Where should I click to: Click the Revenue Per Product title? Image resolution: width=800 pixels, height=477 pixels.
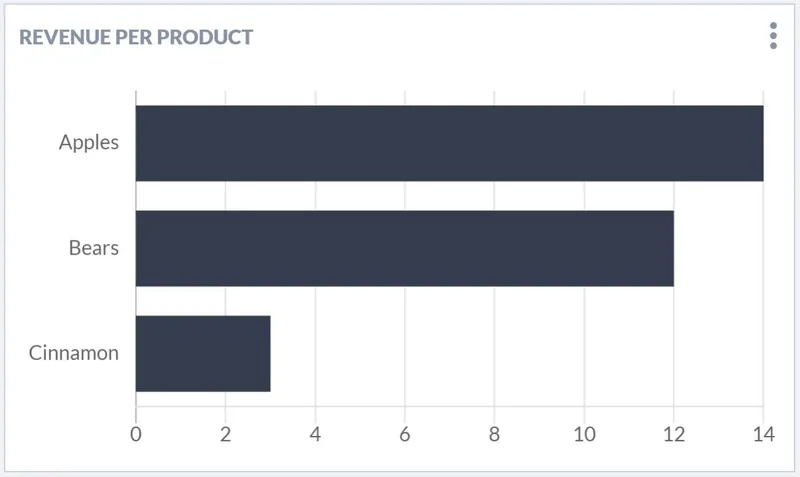(136, 37)
